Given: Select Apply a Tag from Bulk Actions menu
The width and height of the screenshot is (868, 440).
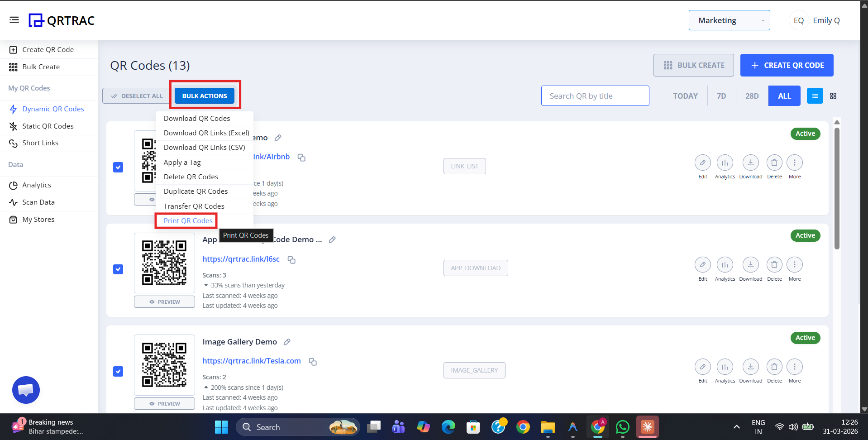Looking at the screenshot, I should pos(182,162).
